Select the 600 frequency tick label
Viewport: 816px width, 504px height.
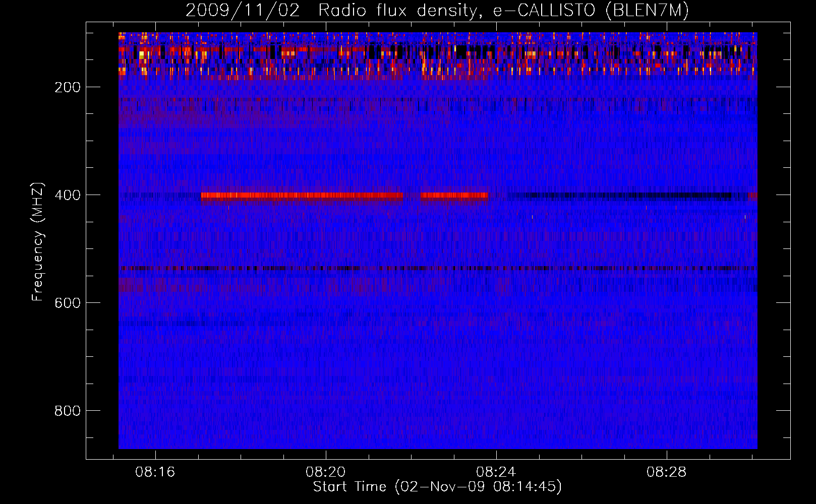point(68,303)
